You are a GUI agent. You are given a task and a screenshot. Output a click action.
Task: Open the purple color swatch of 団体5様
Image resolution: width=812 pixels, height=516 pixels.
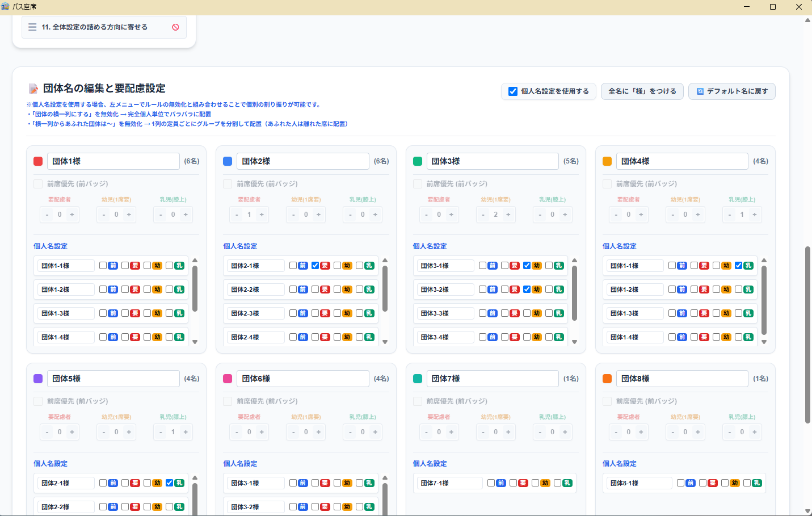(38, 379)
